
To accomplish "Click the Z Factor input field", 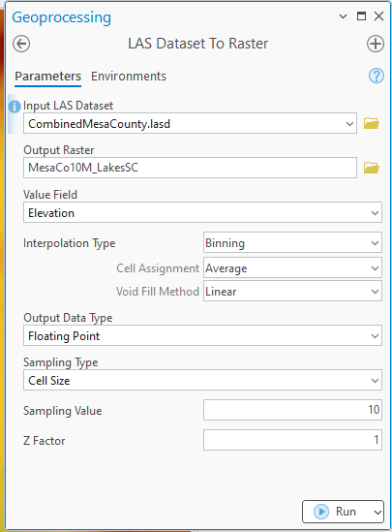I will pos(292,440).
